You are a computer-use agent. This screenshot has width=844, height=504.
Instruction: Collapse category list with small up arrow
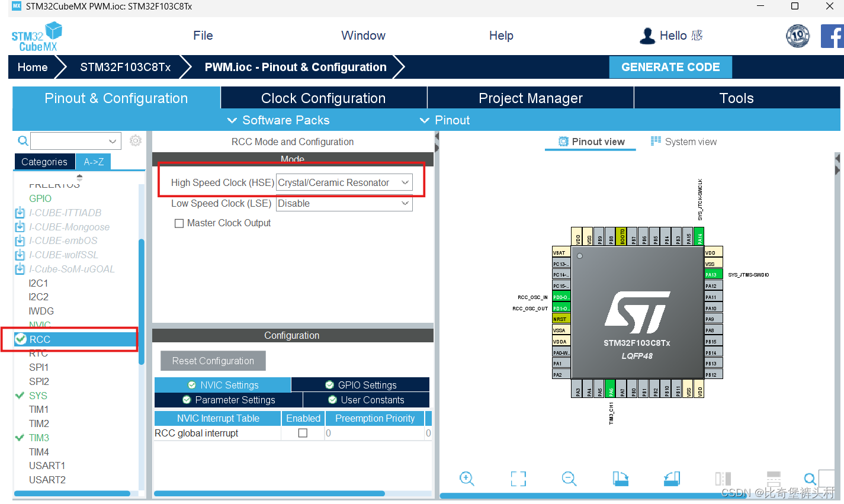point(79,176)
